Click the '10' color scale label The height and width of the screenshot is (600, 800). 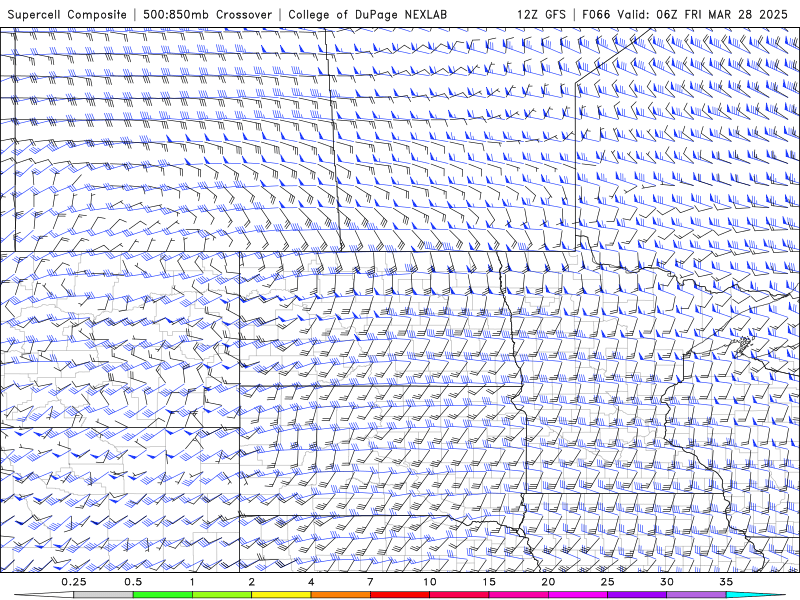430,582
